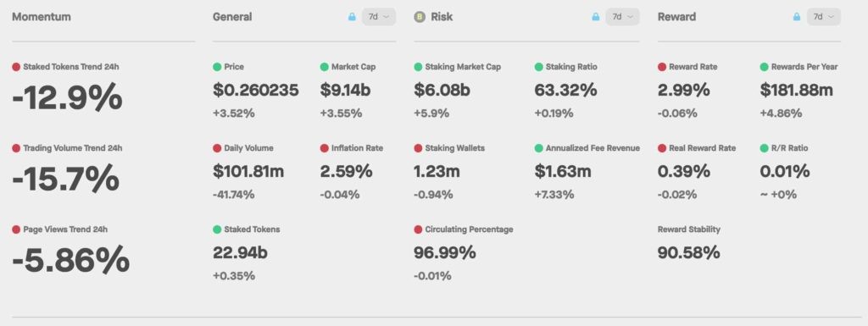Click the green dot next to R/R Ratio
The image size is (868, 326).
[x=764, y=148]
